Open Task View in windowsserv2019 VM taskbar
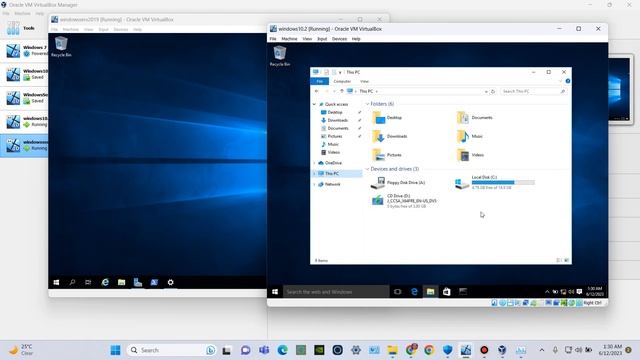This screenshot has height=360, width=640. (88, 282)
